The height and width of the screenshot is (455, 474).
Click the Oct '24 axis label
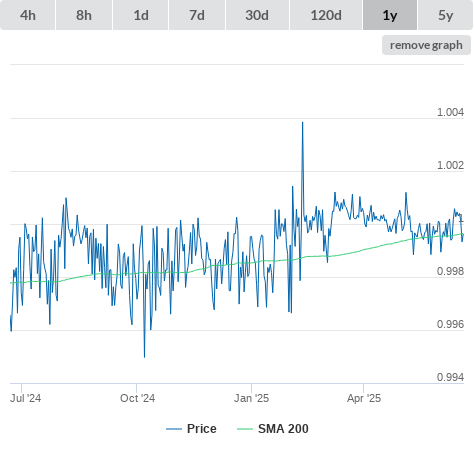[x=137, y=398]
